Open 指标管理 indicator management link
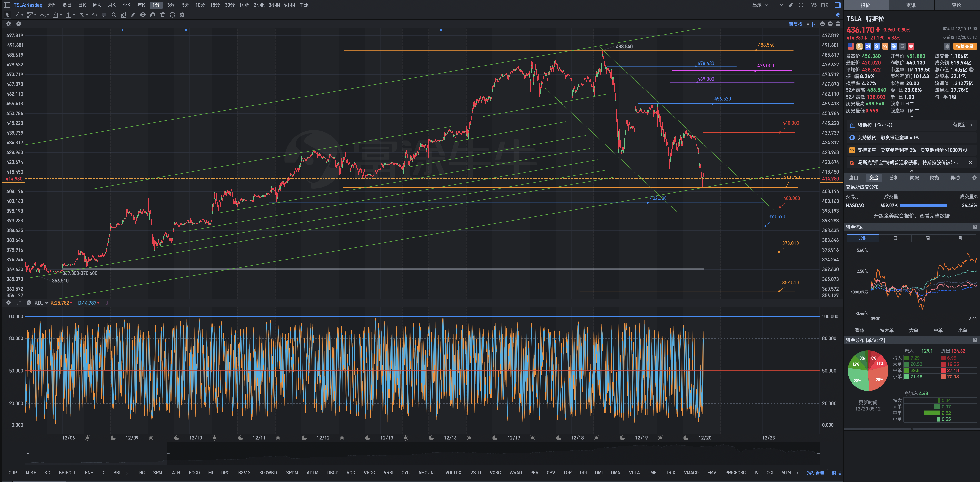The height and width of the screenshot is (482, 980). click(x=815, y=472)
